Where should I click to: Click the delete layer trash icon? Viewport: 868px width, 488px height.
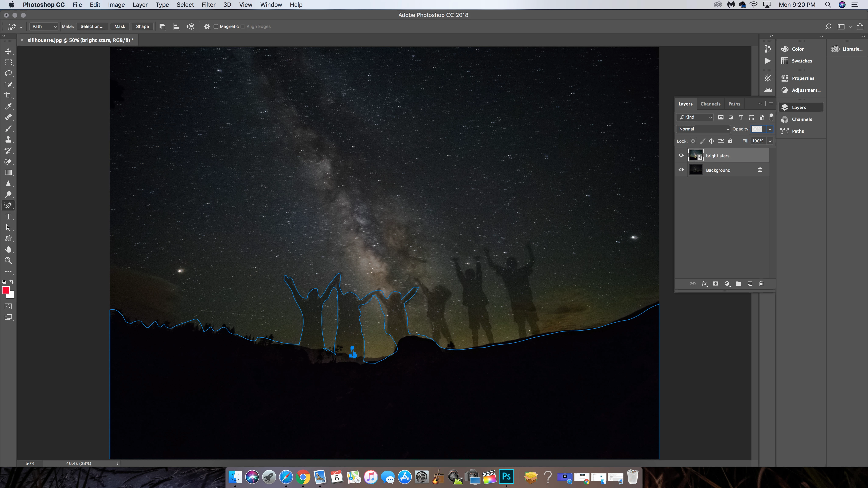pyautogui.click(x=761, y=284)
